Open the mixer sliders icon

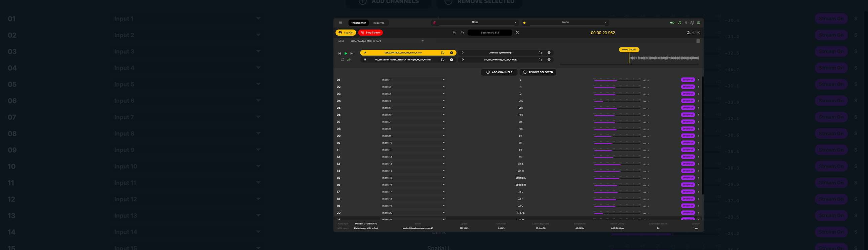tap(686, 23)
